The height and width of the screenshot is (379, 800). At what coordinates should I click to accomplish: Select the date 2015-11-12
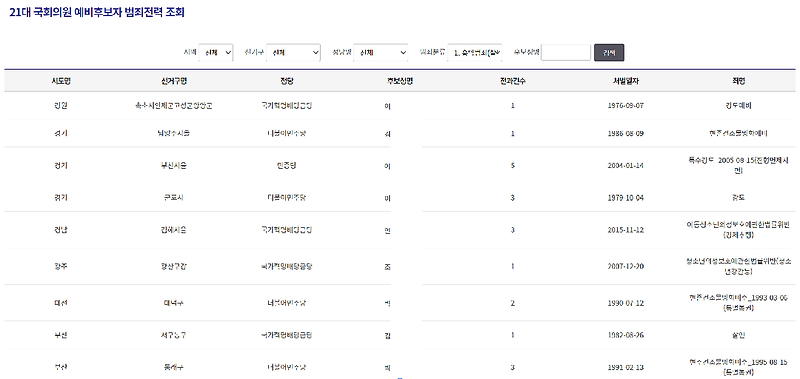pos(626,230)
